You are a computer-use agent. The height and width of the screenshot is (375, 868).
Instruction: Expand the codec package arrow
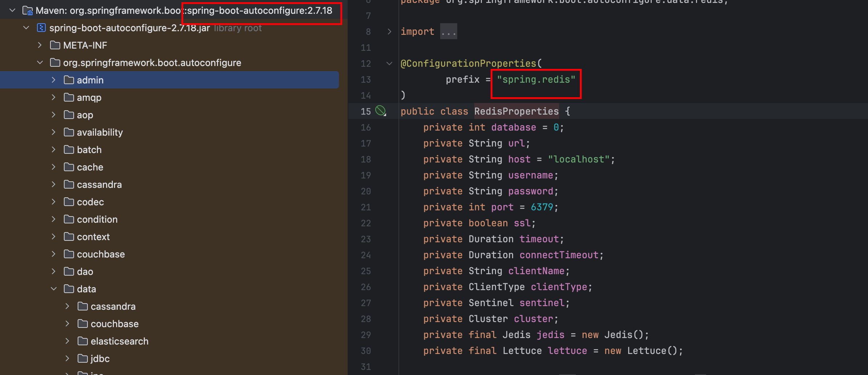[54, 202]
